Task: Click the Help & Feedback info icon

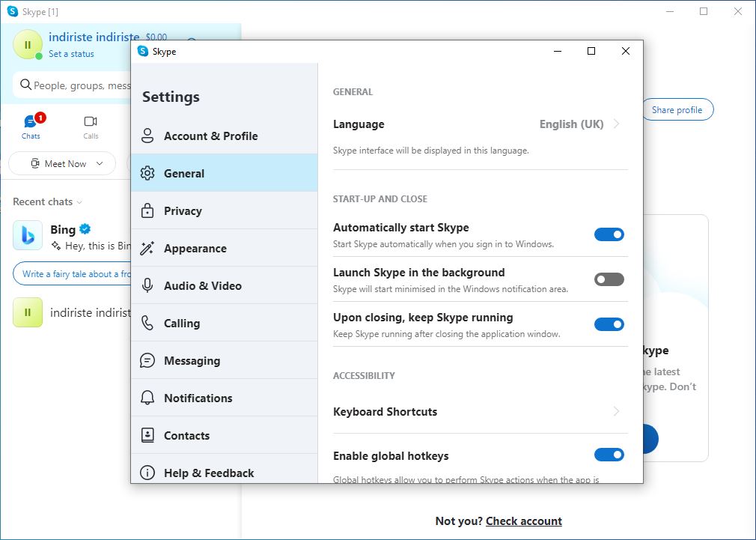Action: (147, 473)
